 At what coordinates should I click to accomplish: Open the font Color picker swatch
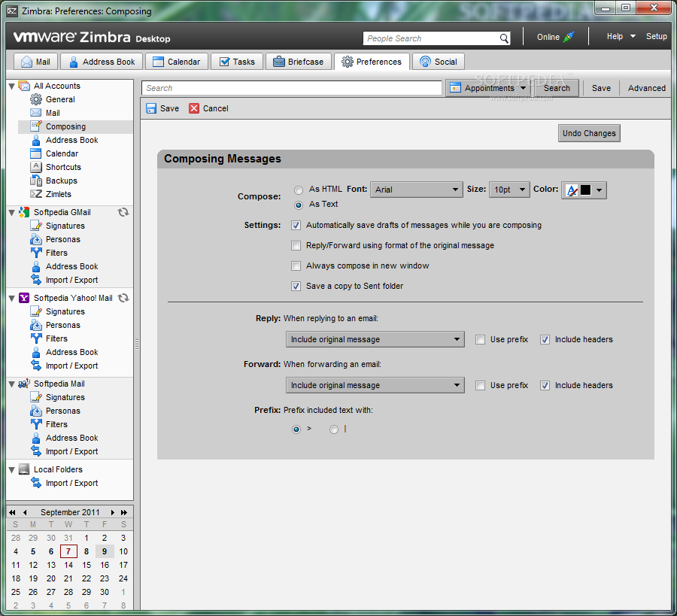click(584, 190)
